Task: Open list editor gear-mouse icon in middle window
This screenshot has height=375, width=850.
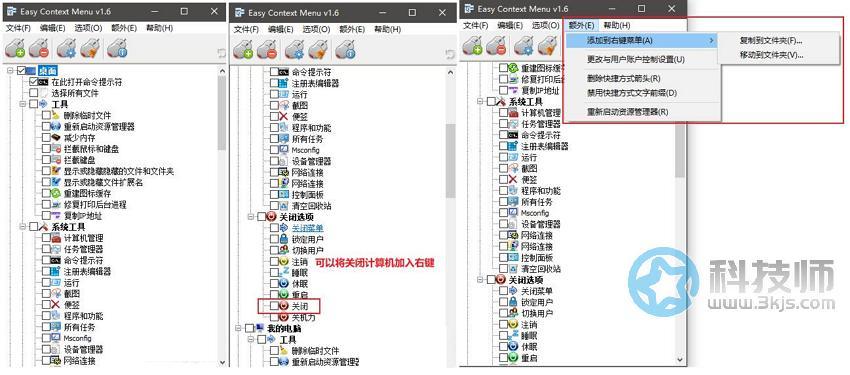Action: [294, 50]
